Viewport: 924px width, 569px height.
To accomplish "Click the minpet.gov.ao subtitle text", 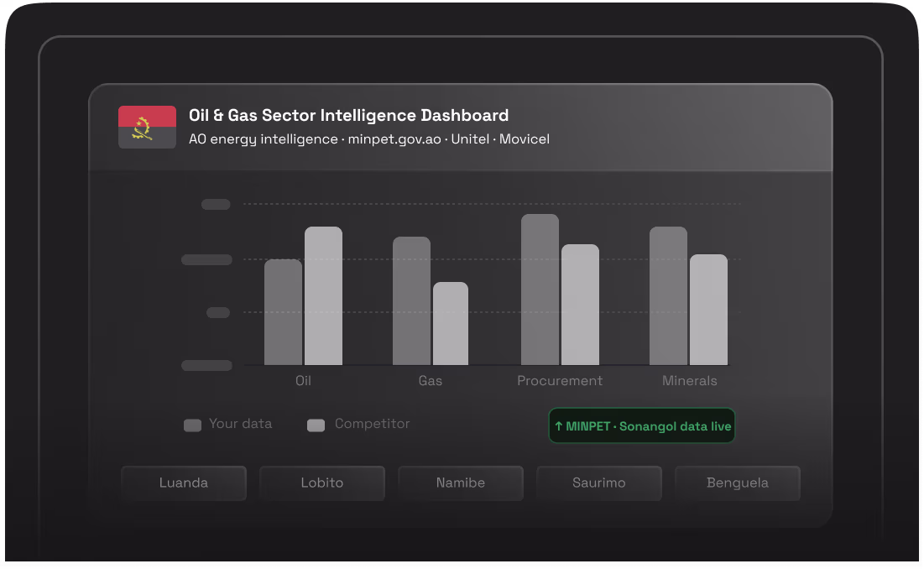I will pos(394,139).
